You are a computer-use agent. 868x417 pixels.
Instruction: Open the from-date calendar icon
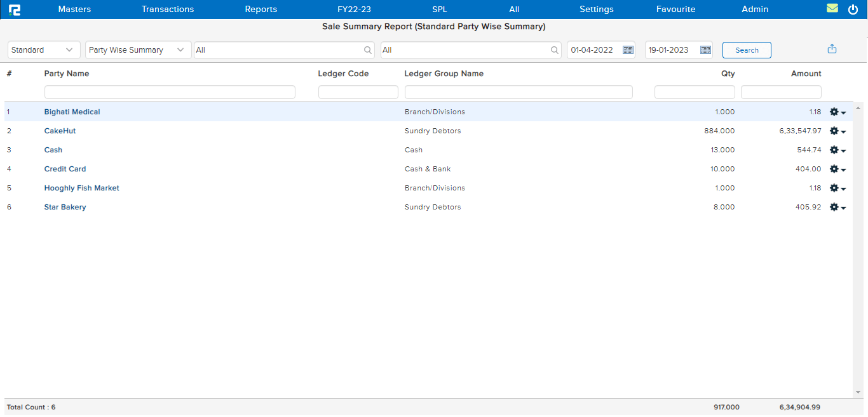628,50
